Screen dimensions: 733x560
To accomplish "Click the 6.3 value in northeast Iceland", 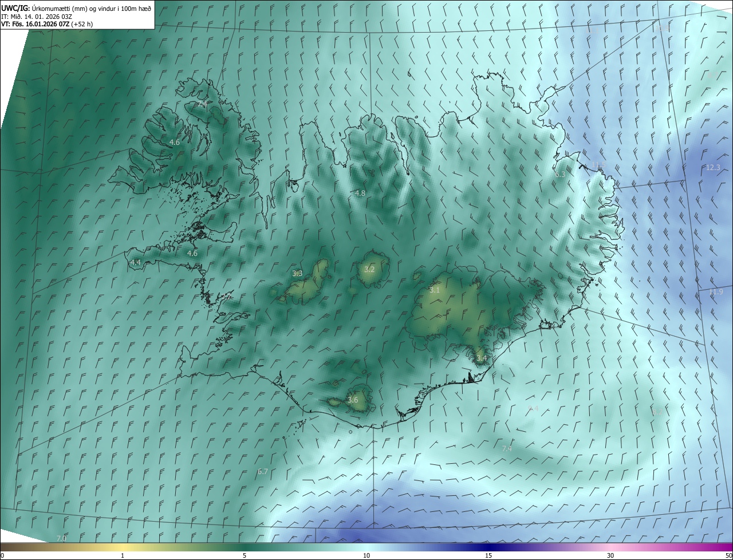I will [x=560, y=175].
